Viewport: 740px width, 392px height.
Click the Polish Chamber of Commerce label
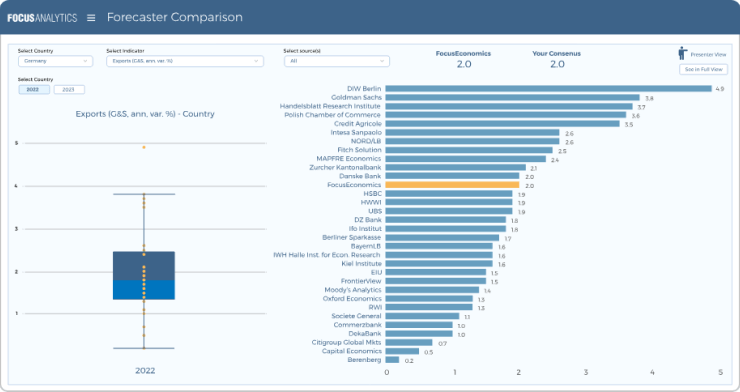(x=332, y=115)
